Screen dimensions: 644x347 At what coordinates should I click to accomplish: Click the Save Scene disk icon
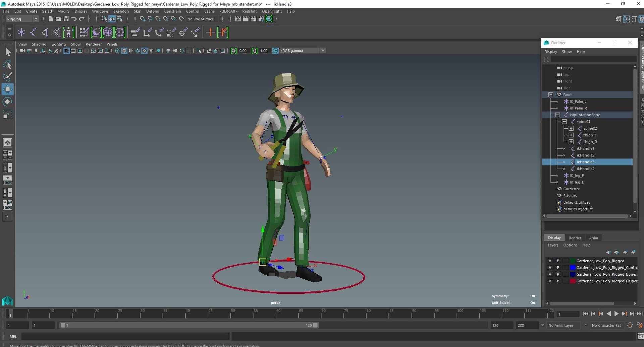66,19
